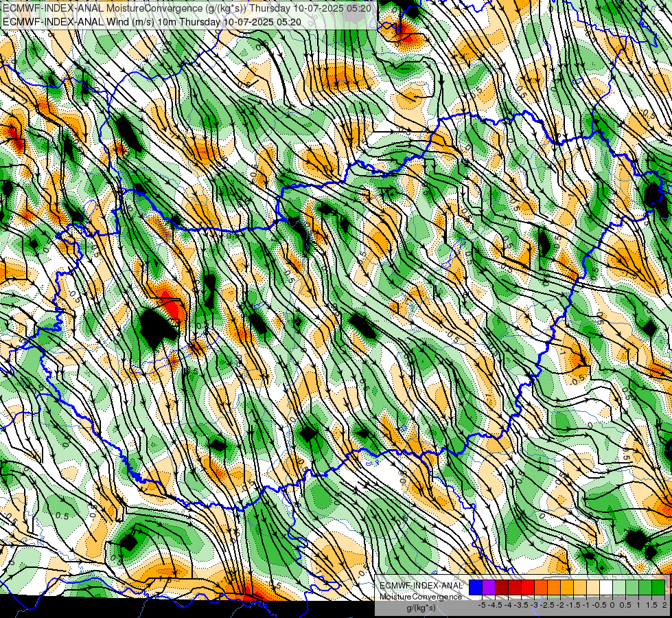Click the -3.5 tick label in legend
Screen dimensions: 672x618
pos(521,605)
